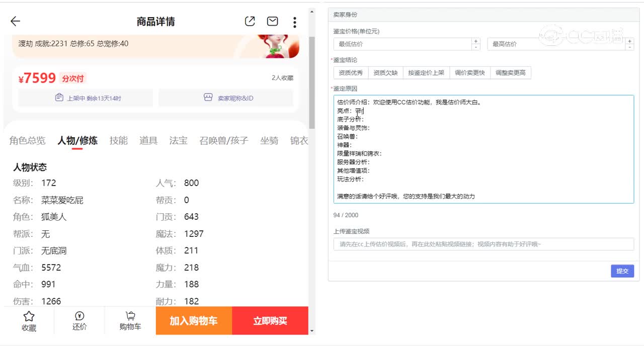Open the three-dot more options menu
The width and height of the screenshot is (644, 348).
tap(294, 21)
